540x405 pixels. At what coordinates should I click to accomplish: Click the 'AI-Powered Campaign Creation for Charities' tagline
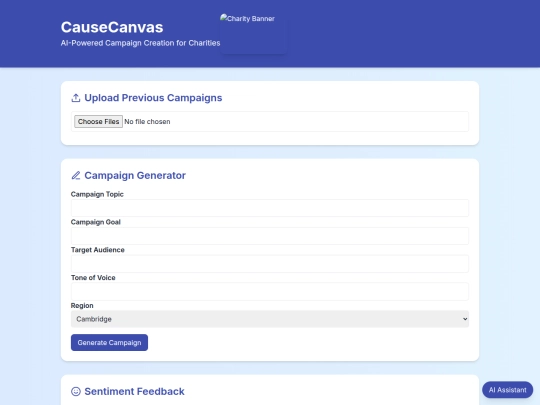point(141,43)
